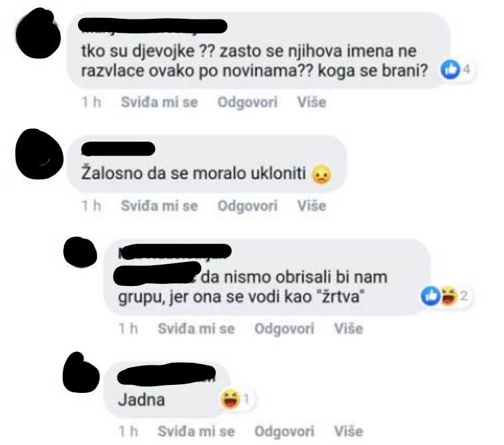Open the avatar of the 'da nismo obrisali' reply
504x445 pixels.
(80, 253)
